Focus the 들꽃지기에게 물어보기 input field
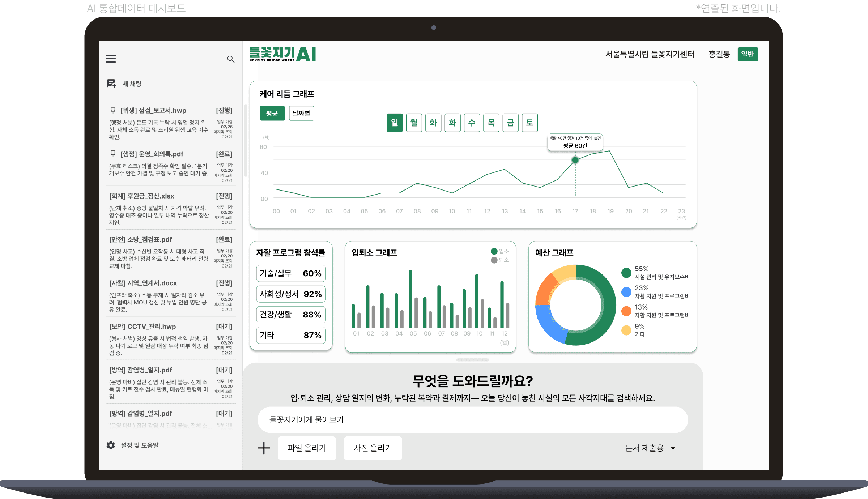 click(472, 420)
